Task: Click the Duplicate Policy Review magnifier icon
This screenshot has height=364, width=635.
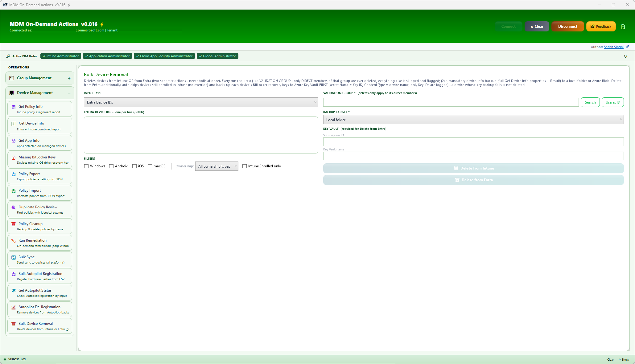Action: click(x=14, y=207)
